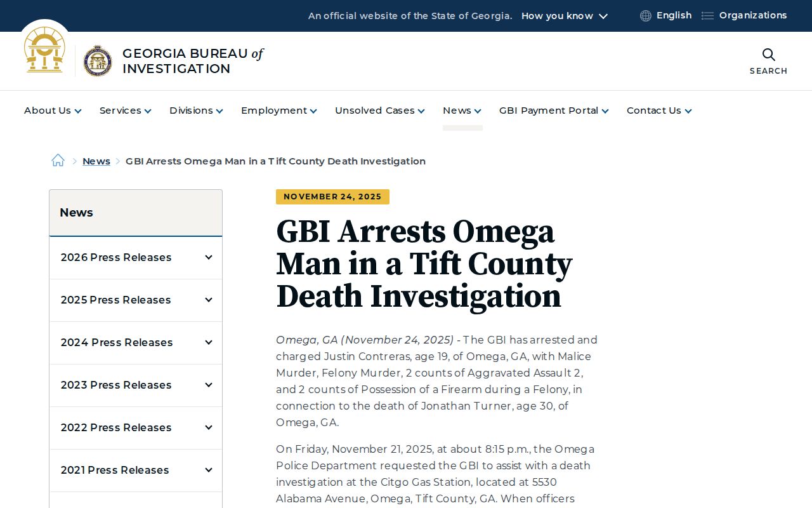Expand the 'How you know' disclosure
Viewport: 812px width, 508px height.
[565, 16]
